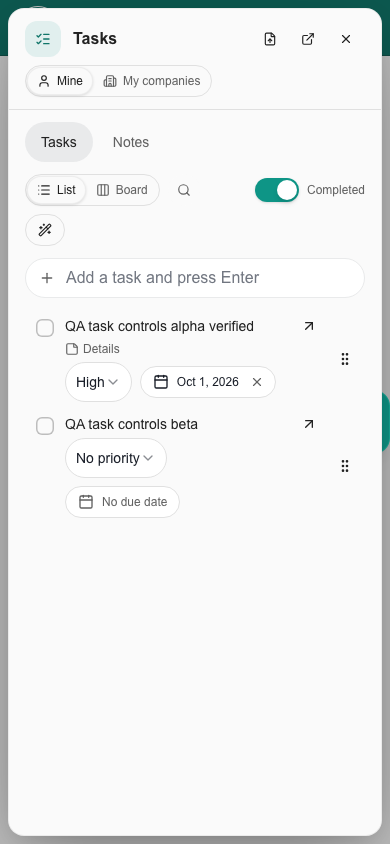
Task: Open QA task controls alpha verified arrow icon
Action: [x=309, y=326]
